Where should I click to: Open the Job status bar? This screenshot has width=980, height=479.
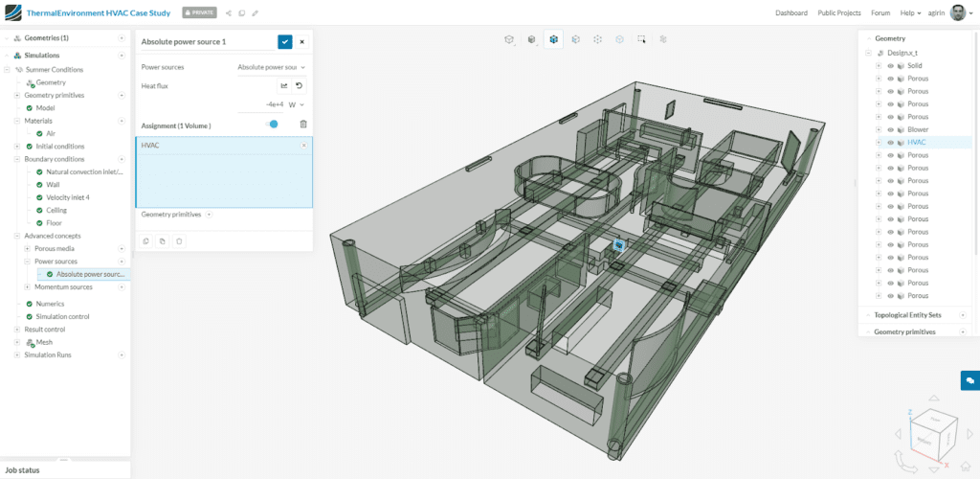tap(65, 469)
